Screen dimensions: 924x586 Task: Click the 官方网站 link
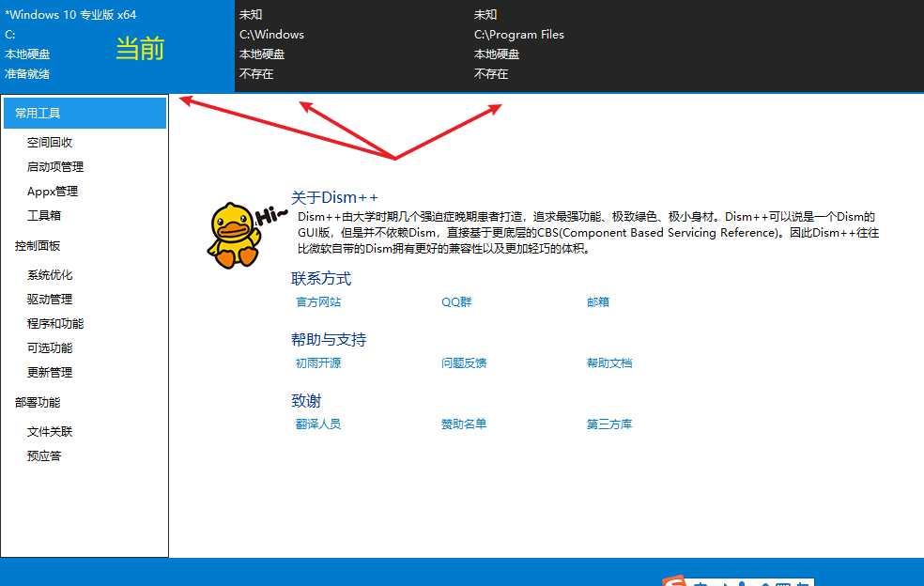[x=318, y=301]
